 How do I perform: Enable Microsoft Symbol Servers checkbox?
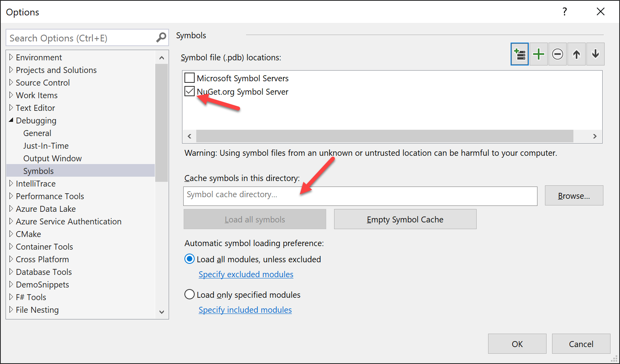click(x=190, y=78)
